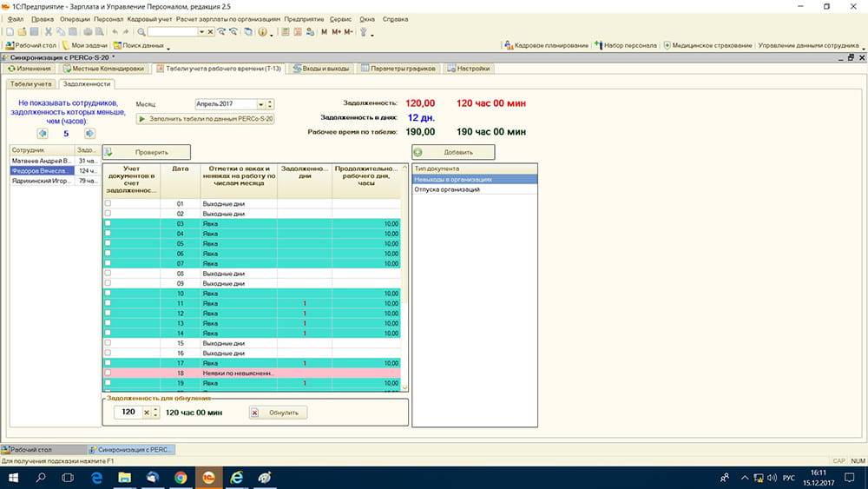Viewport: 868px width, 489px height.
Task: Click the M+ memory icon in toolbar
Action: point(336,32)
